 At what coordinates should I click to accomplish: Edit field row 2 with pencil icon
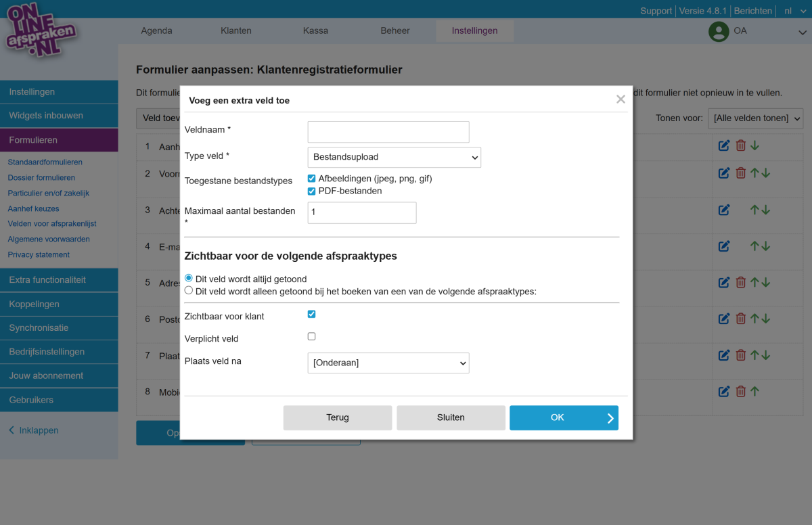(x=724, y=173)
